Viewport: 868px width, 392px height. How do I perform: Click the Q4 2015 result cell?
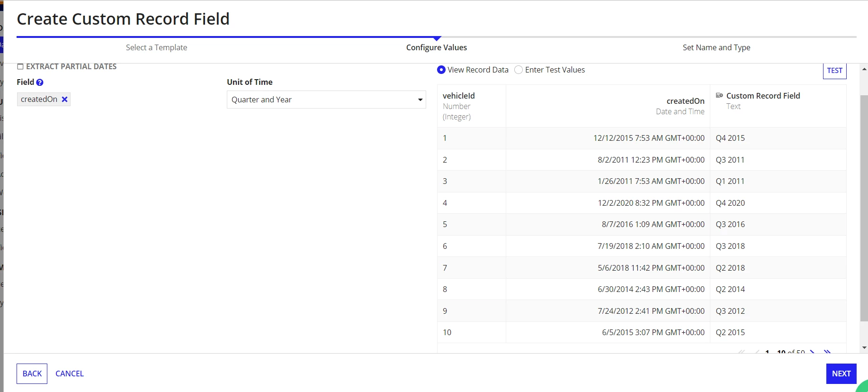[778, 138]
